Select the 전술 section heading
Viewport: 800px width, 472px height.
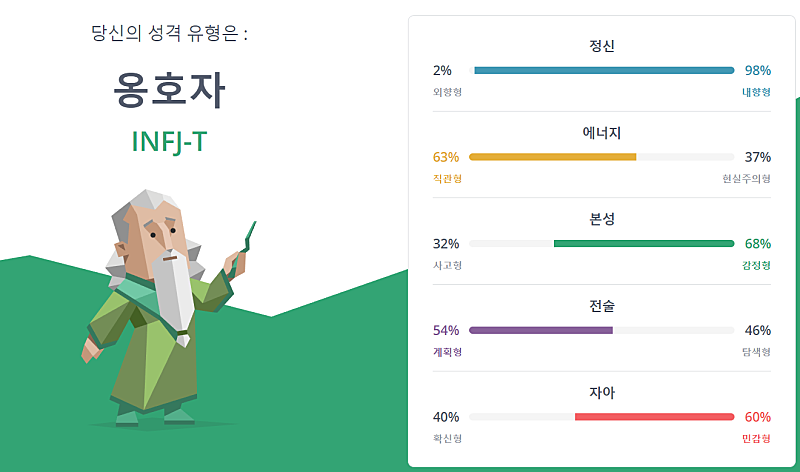pos(602,306)
